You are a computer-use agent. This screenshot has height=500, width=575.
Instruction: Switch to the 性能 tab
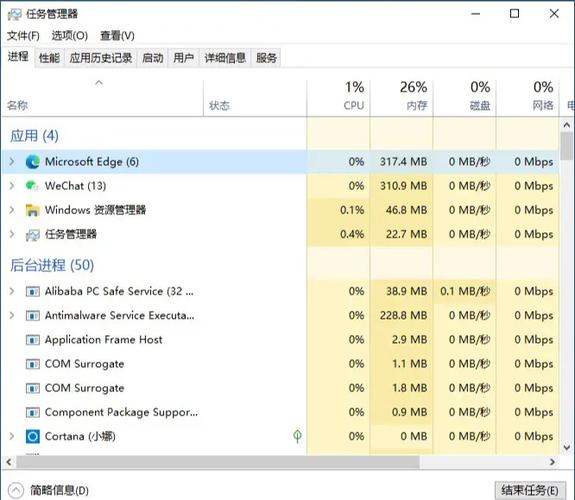(49, 58)
